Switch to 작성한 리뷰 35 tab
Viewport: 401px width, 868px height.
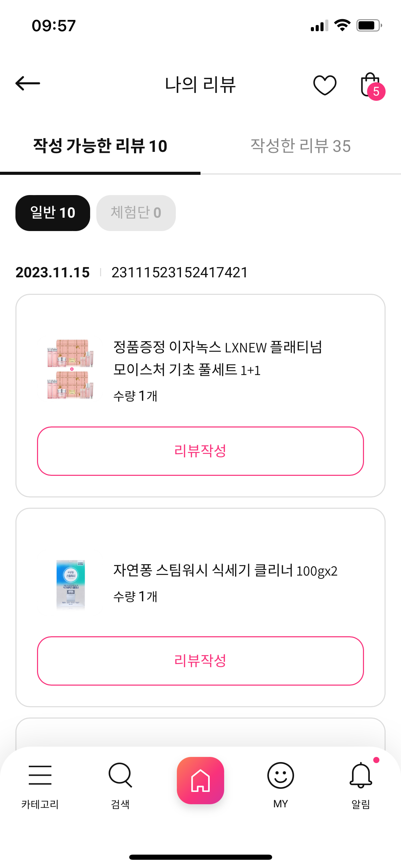pyautogui.click(x=301, y=146)
